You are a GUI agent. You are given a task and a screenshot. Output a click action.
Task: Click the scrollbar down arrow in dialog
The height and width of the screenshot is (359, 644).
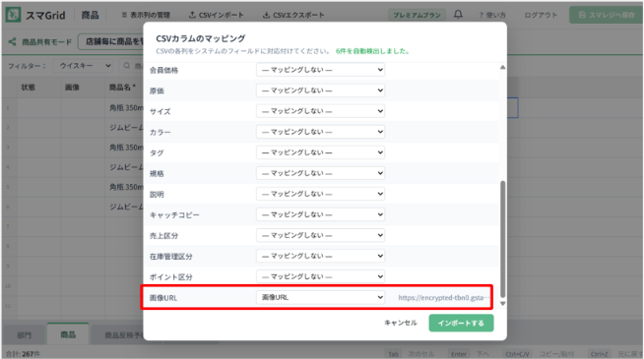(x=503, y=304)
